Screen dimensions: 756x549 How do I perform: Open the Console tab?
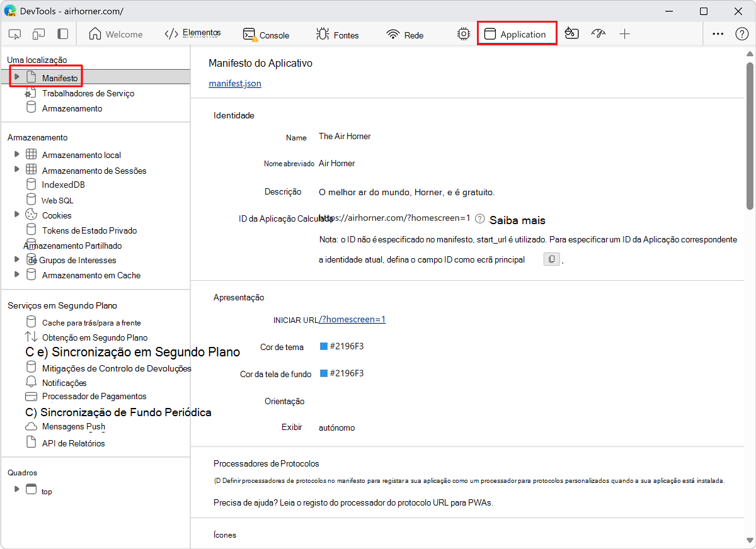tap(266, 35)
